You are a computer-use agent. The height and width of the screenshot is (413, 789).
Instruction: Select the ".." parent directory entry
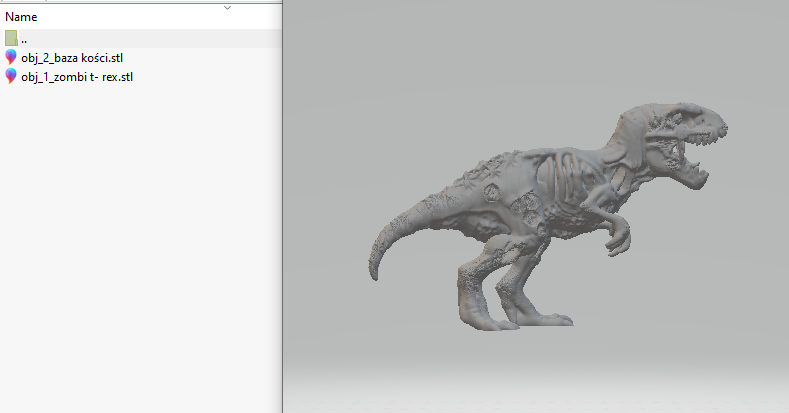click(24, 39)
